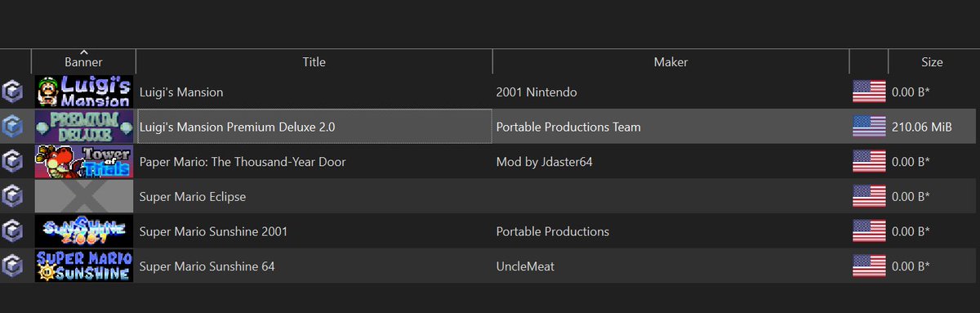Click the 210.06 MiB size value
Screen dimensions: 980x313
point(922,127)
